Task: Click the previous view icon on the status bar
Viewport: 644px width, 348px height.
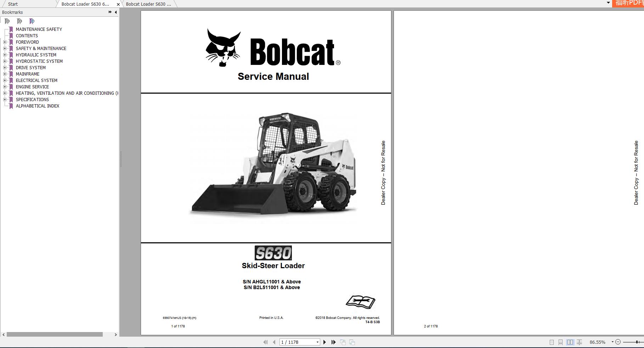Action: pos(343,342)
